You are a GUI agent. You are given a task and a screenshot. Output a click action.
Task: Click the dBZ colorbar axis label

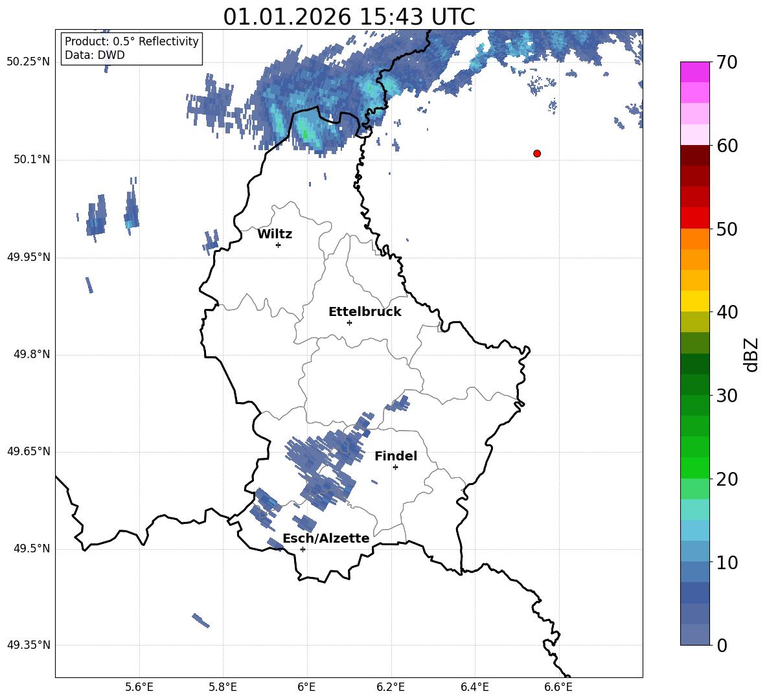pos(750,354)
